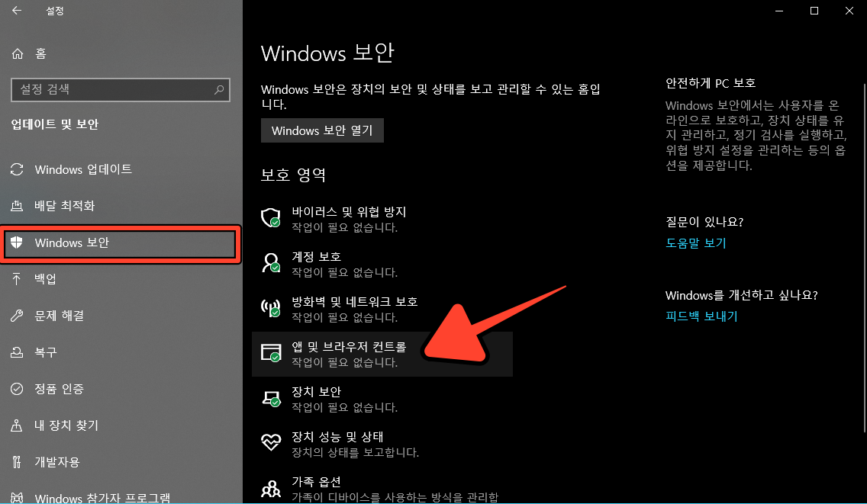This screenshot has height=504, width=867.
Task: Open 방화벽 및 네트워크 보호 area
Action: 382,309
